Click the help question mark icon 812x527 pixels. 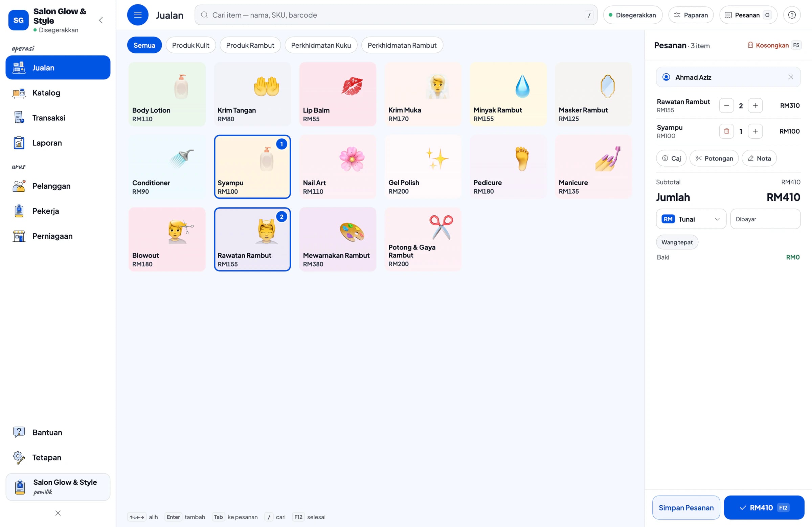(x=792, y=15)
